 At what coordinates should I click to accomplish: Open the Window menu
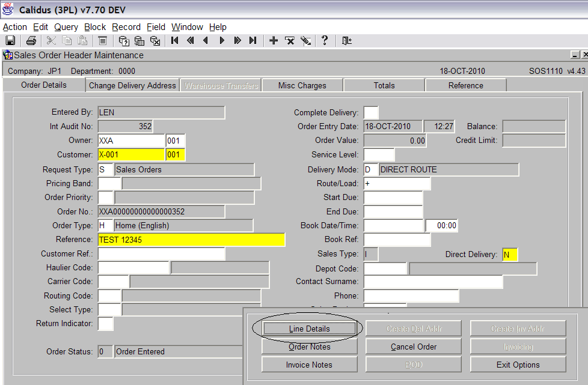(187, 27)
